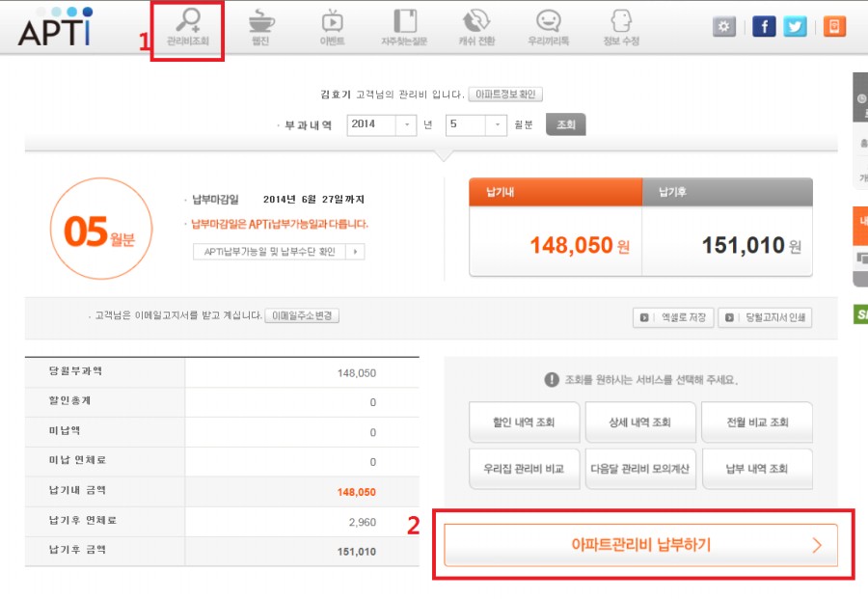Switch to the 납기내 tab
The image size is (868, 599).
[555, 193]
